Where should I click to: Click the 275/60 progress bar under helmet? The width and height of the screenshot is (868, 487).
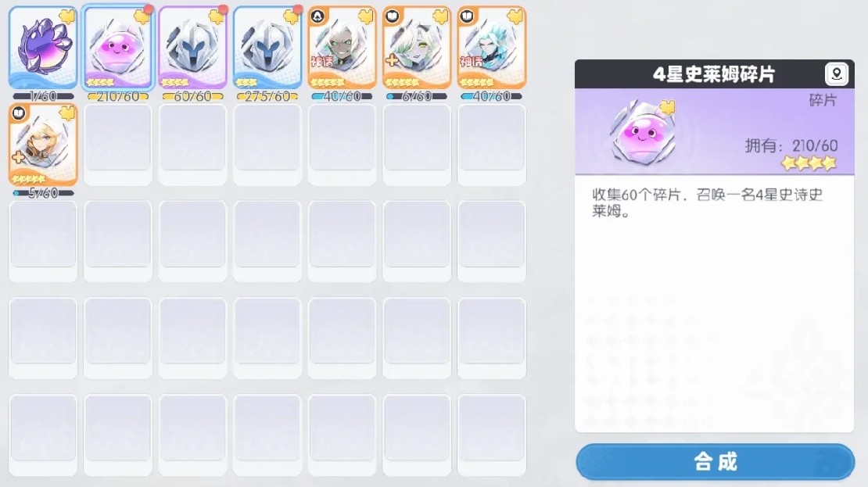pyautogui.click(x=267, y=96)
